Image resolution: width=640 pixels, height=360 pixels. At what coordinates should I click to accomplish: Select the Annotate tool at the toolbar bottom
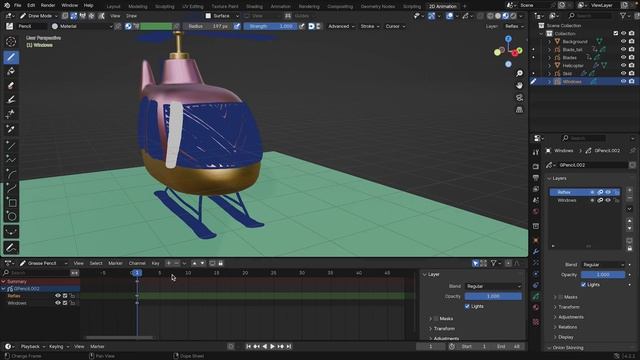click(11, 247)
